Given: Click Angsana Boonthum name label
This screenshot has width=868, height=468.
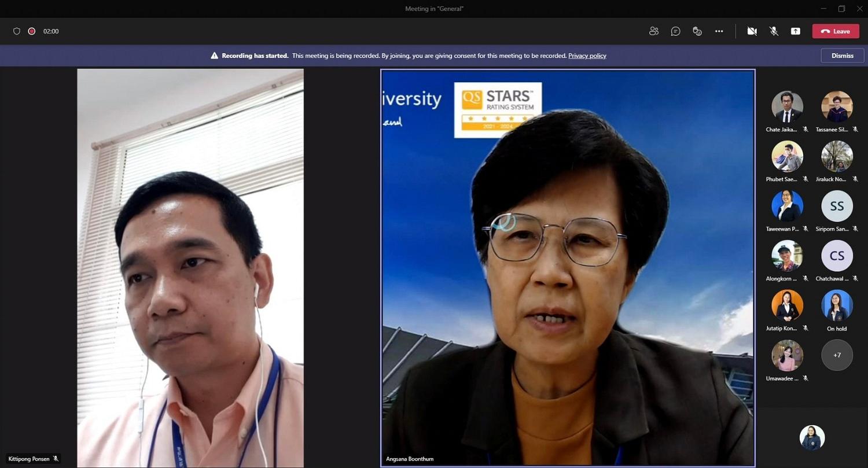Looking at the screenshot, I should tap(410, 459).
